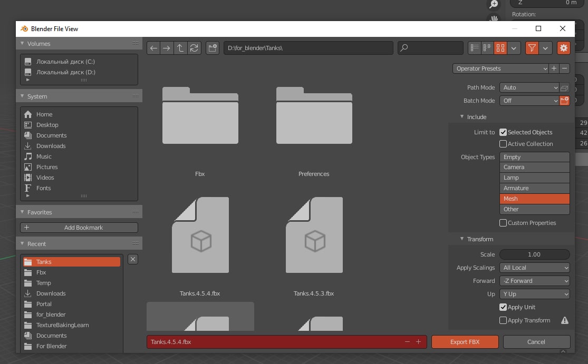
Task: Switch to horizontal list display mode
Action: pyautogui.click(x=487, y=48)
